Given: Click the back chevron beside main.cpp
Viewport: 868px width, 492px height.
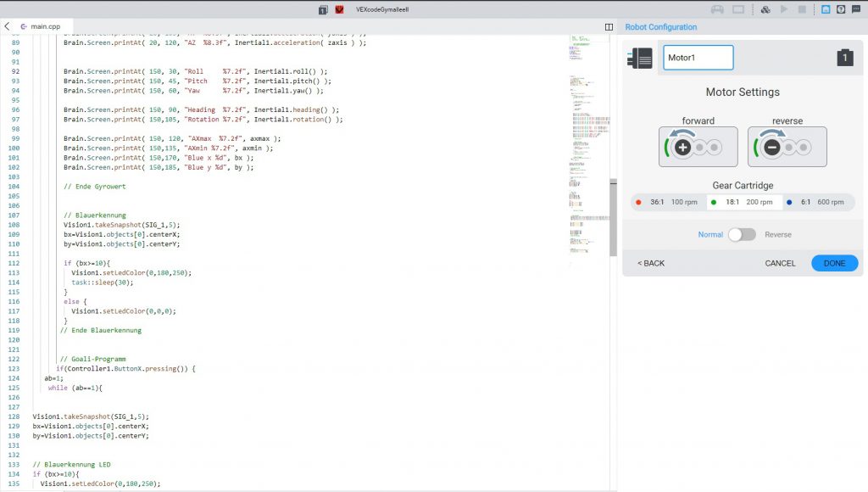Looking at the screenshot, I should pos(7,26).
